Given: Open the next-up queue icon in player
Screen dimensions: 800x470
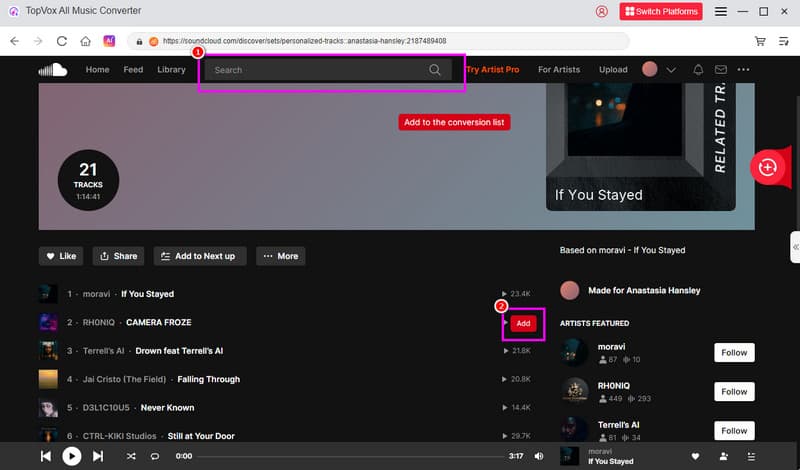Looking at the screenshot, I should [751, 456].
